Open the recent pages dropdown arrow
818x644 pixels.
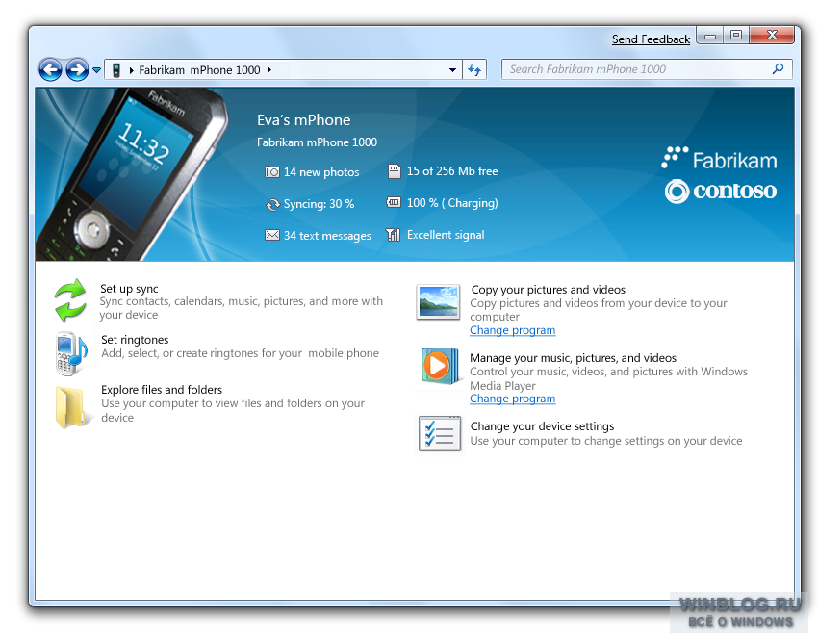(x=96, y=70)
